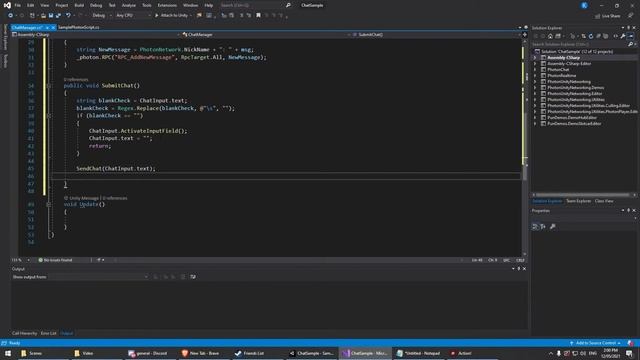640x360 pixels.
Task: Collapse the Update method outline toggle
Action: click(49, 204)
